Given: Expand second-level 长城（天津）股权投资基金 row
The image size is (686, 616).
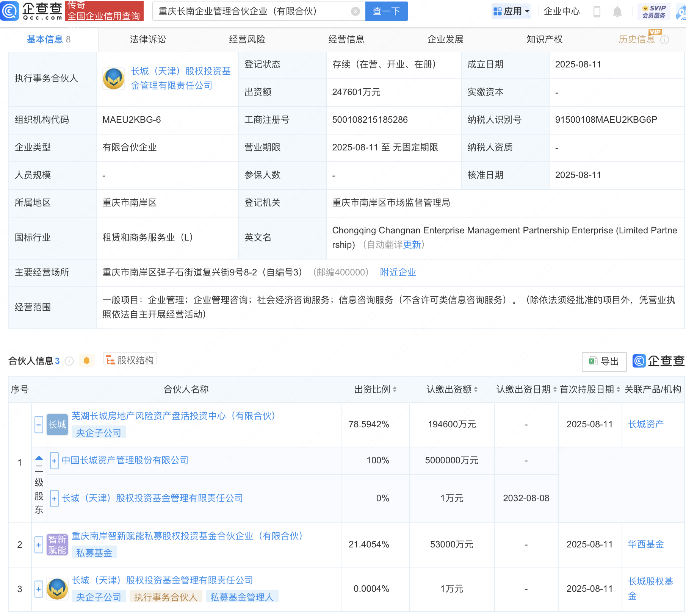Looking at the screenshot, I should pyautogui.click(x=54, y=499).
